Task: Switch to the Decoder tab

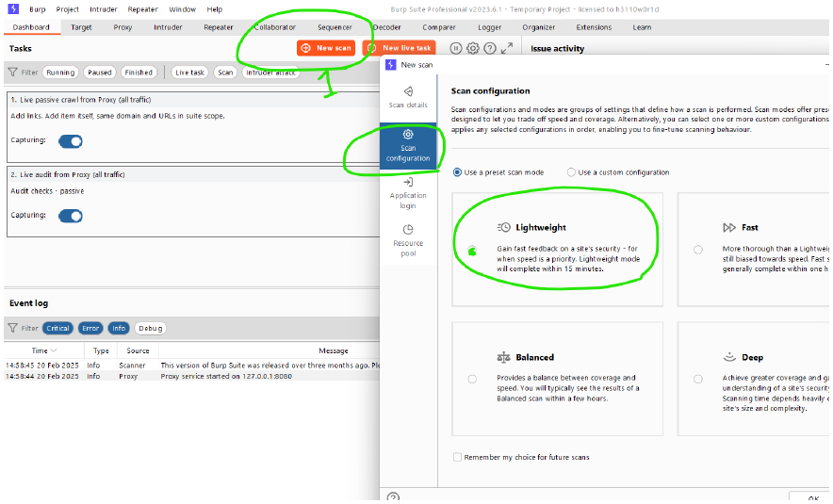Action: point(386,27)
